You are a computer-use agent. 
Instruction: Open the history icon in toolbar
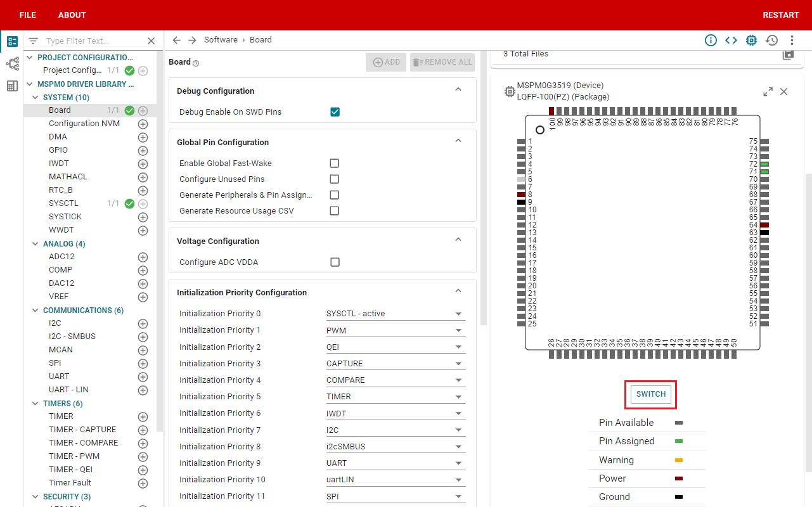[x=771, y=40]
